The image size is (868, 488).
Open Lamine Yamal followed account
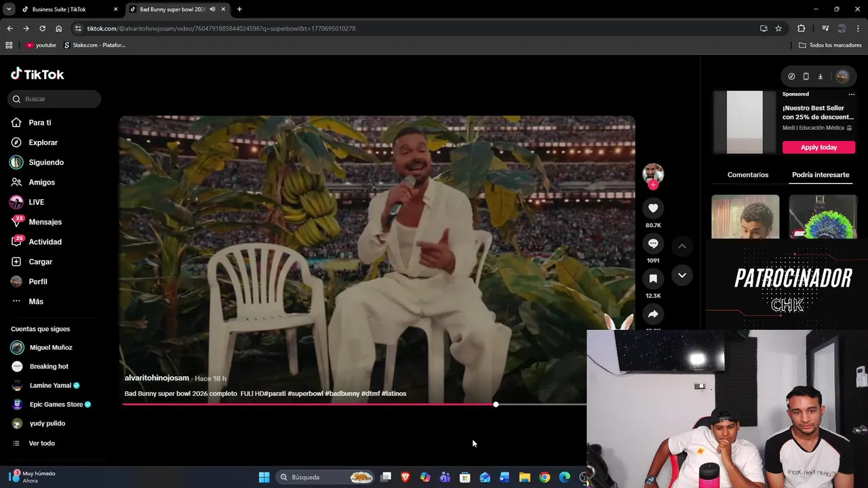tap(50, 385)
